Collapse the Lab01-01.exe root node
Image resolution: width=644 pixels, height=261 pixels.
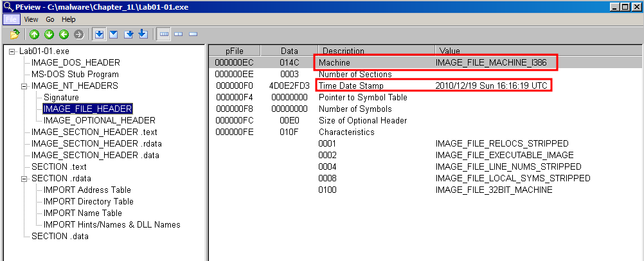pyautogui.click(x=12, y=51)
